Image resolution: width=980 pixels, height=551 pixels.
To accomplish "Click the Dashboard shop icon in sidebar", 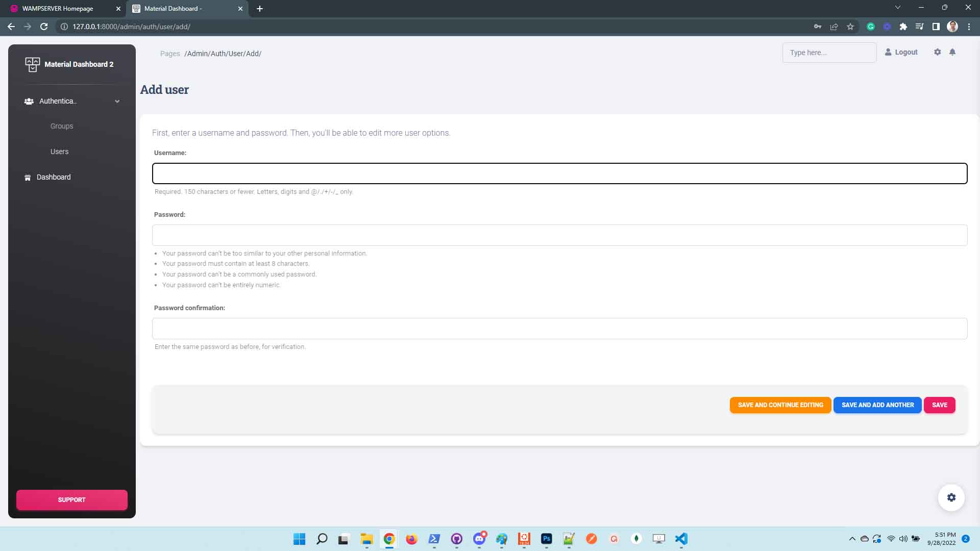I will 28,178.
